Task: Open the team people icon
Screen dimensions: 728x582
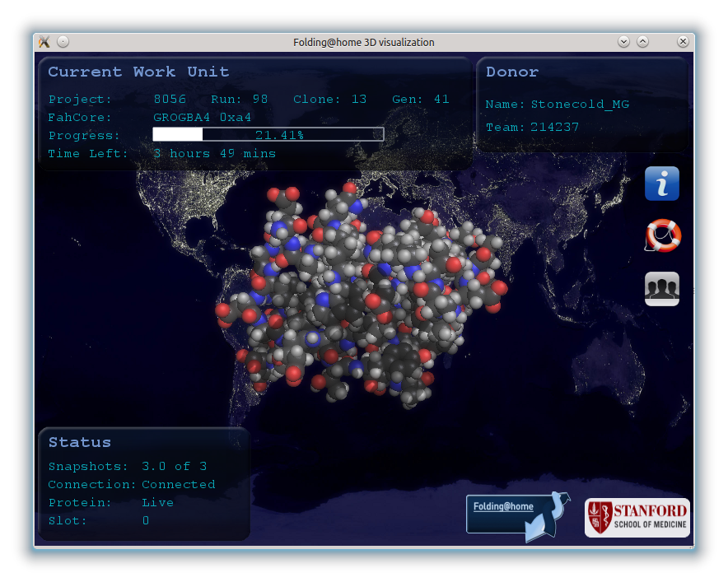Action: point(661,289)
